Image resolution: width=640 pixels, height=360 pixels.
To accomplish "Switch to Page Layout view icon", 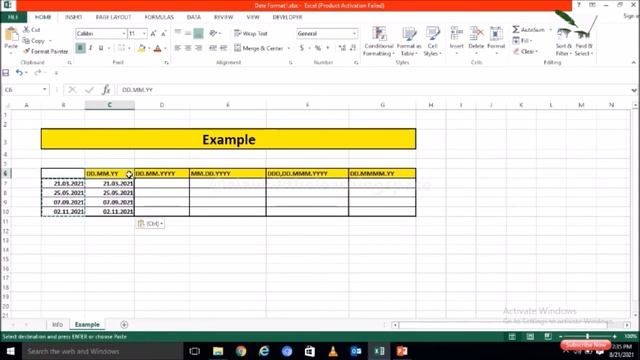I will click(530, 336).
